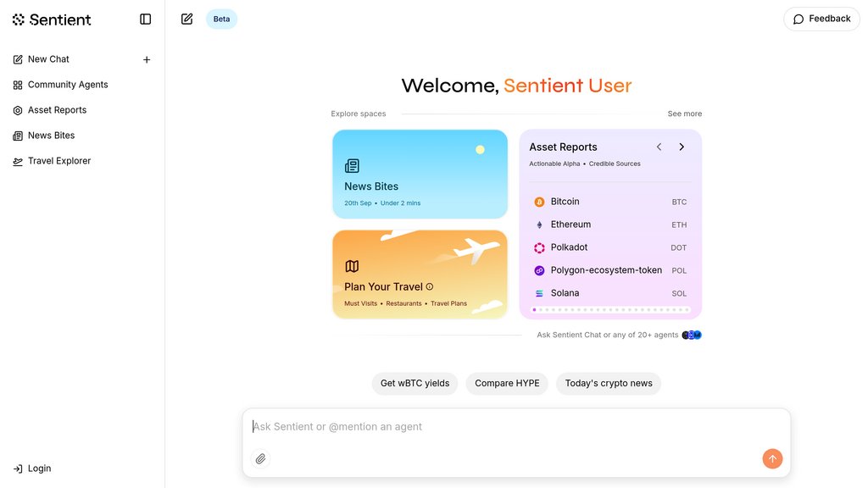
Task: Open the News Bites card
Action: coord(420,174)
